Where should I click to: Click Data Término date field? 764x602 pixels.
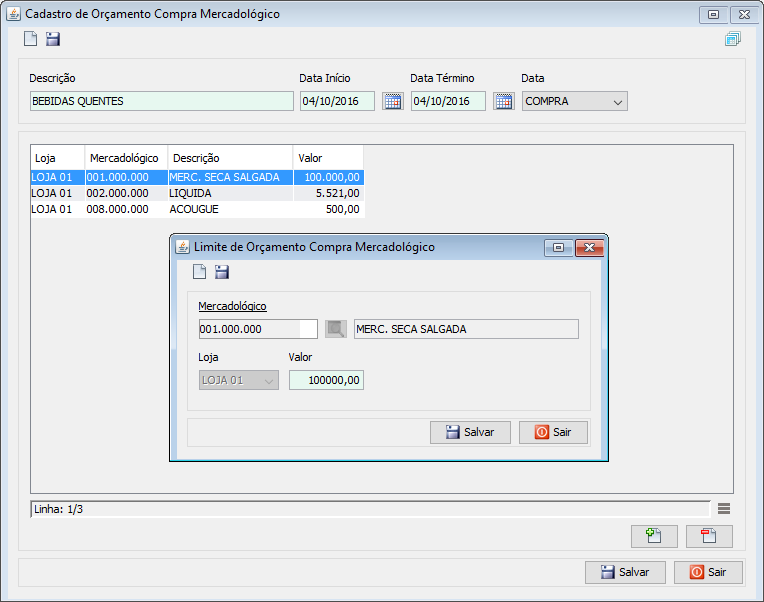pyautogui.click(x=448, y=101)
